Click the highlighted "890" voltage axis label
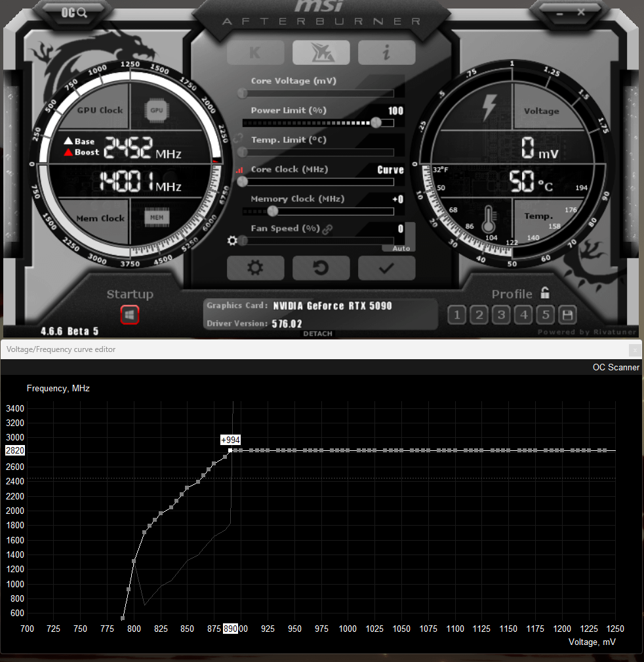 [230, 629]
